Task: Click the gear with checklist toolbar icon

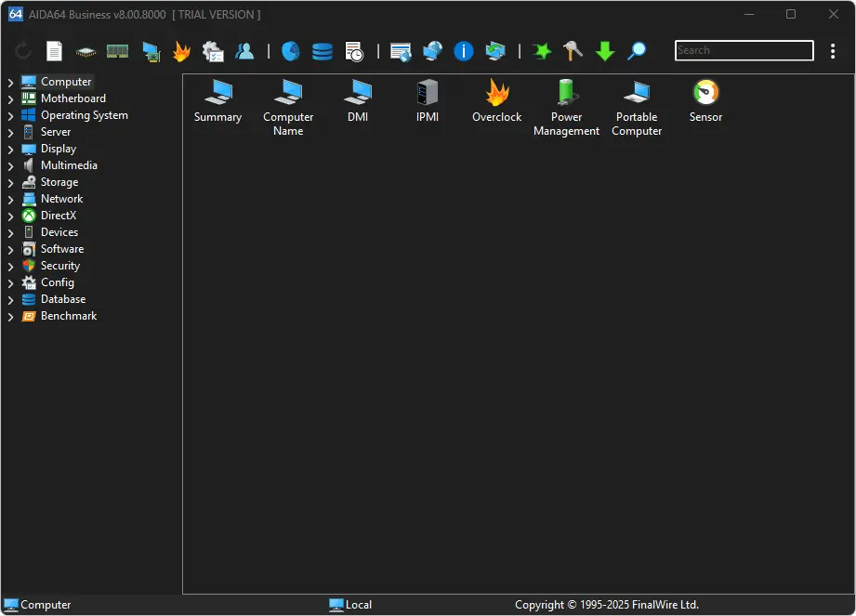Action: 213,52
